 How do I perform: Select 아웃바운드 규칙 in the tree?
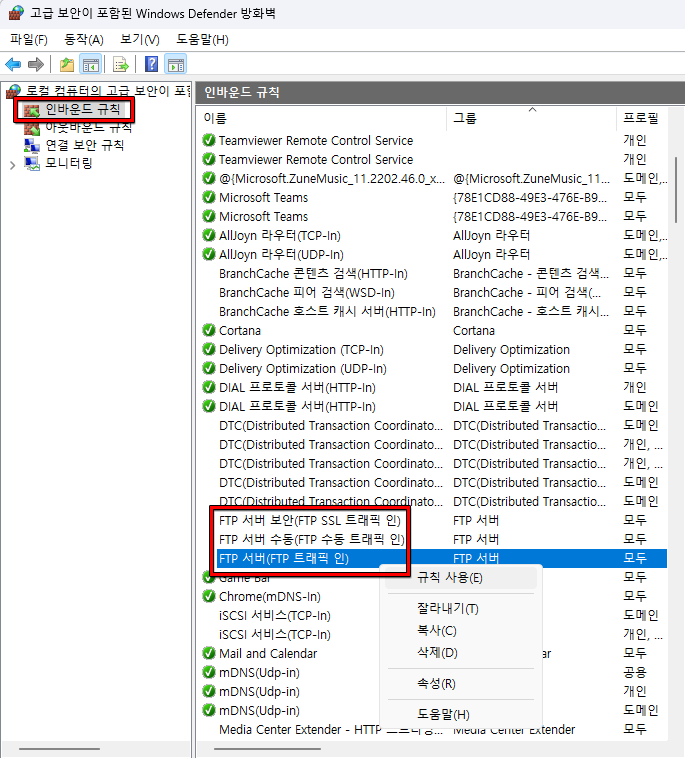(88, 127)
